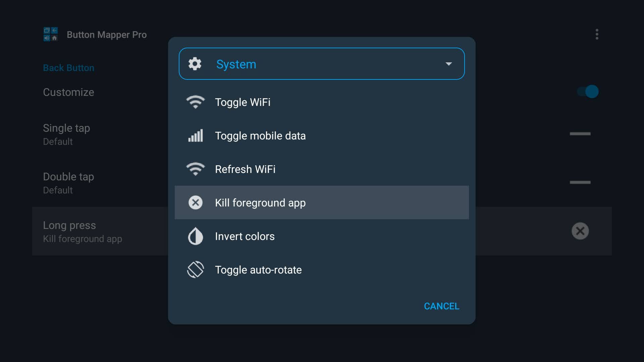Click the Toggle auto-rotate icon
Image resolution: width=644 pixels, height=362 pixels.
196,269
